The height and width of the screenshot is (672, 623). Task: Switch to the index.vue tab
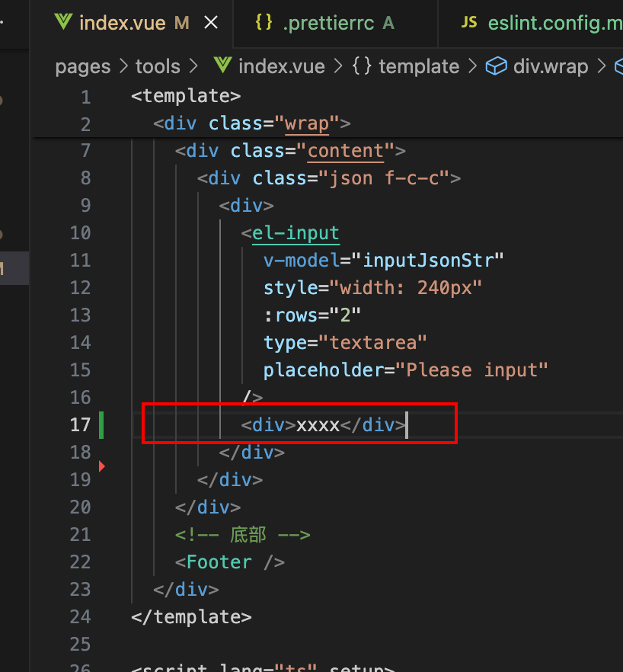coord(131,23)
